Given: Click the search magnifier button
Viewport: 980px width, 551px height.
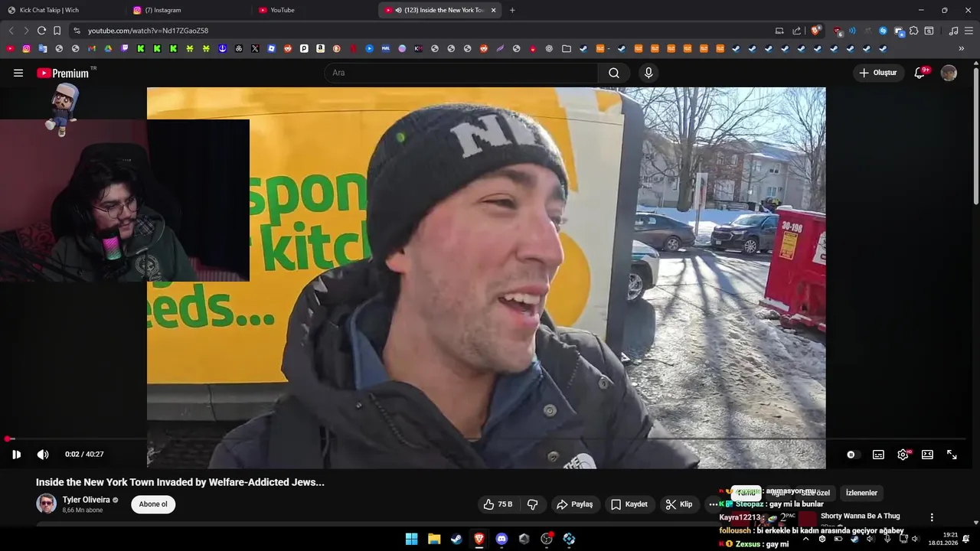Looking at the screenshot, I should click(x=614, y=73).
